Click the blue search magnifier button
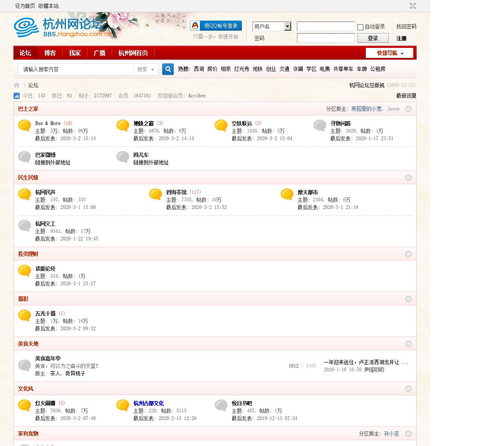 point(168,69)
